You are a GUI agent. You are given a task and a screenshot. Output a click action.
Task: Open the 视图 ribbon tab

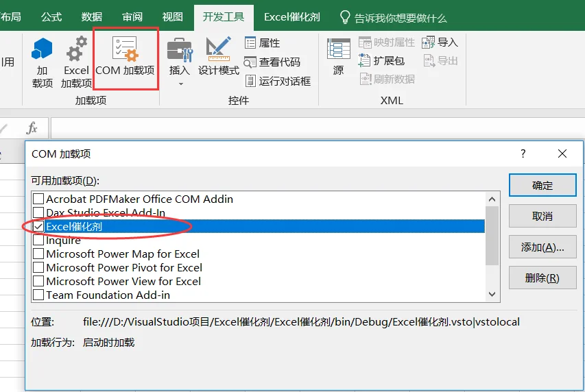pos(172,16)
